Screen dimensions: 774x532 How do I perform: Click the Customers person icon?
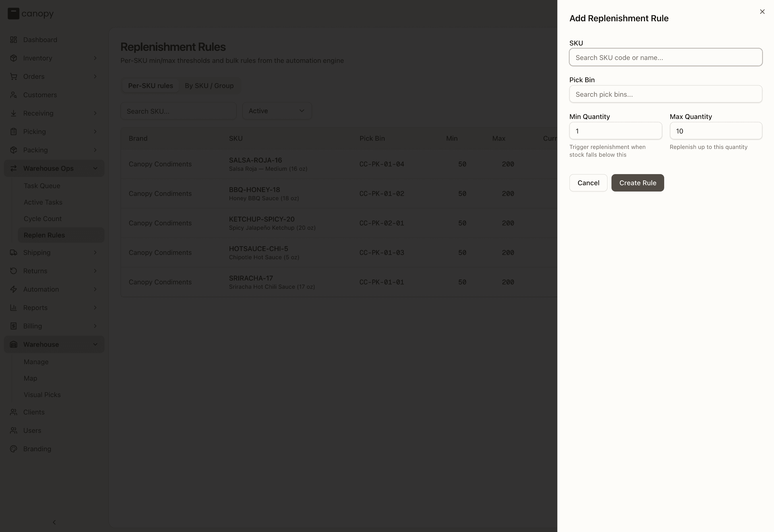pyautogui.click(x=13, y=95)
